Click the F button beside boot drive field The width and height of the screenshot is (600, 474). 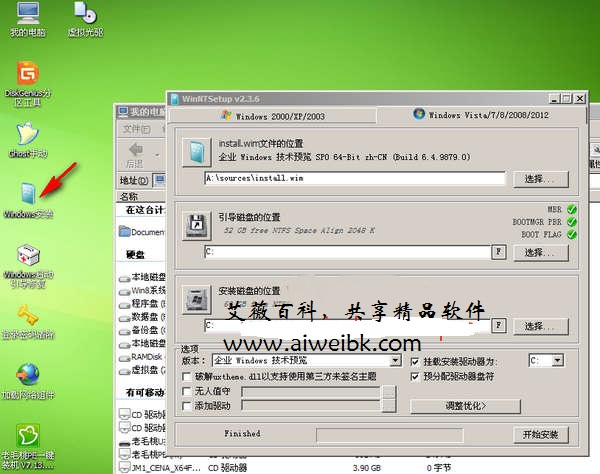coord(499,252)
